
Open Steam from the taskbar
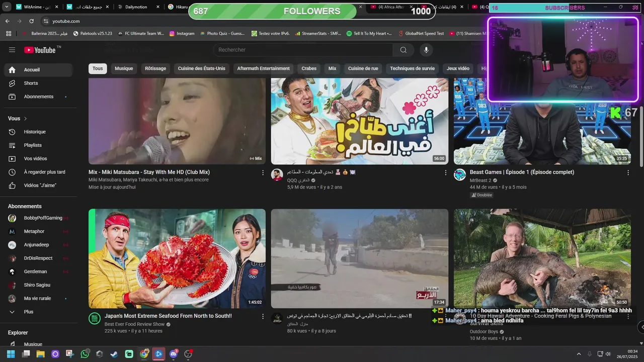pyautogui.click(x=114, y=354)
